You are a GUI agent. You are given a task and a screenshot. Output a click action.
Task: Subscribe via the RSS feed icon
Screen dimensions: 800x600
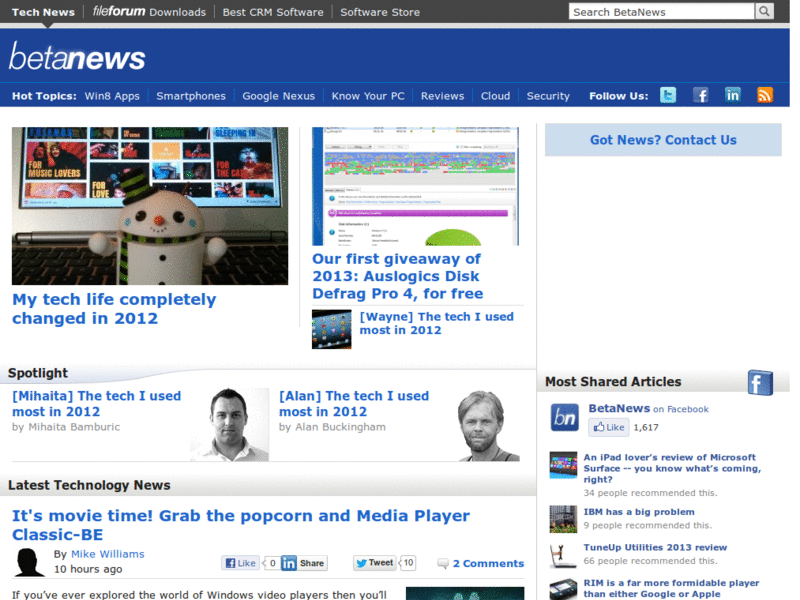765,95
